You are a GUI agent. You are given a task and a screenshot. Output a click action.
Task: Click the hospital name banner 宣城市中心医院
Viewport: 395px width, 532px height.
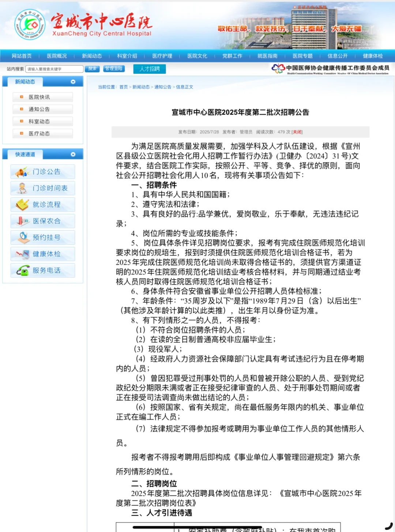(x=101, y=21)
